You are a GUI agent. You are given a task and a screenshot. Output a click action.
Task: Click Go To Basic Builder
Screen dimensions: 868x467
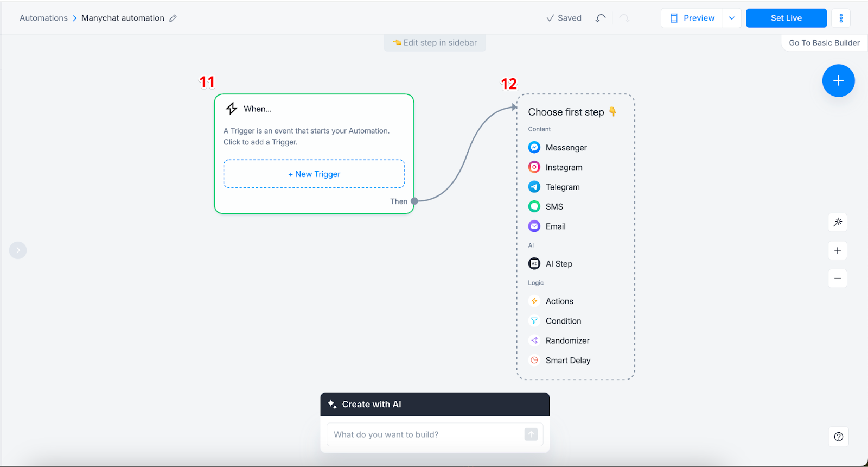tap(824, 43)
